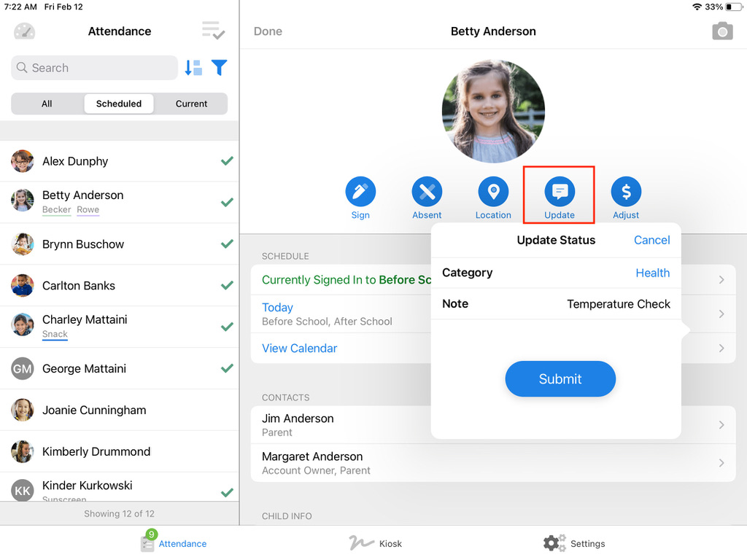Tap Kimberly Drummond's avatar
The image size is (747, 560).
tap(23, 451)
